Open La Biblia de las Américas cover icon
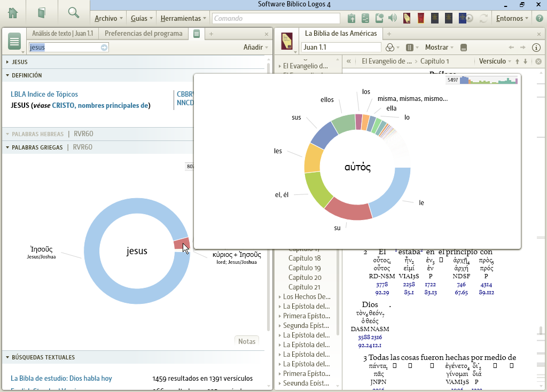 tap(287, 41)
